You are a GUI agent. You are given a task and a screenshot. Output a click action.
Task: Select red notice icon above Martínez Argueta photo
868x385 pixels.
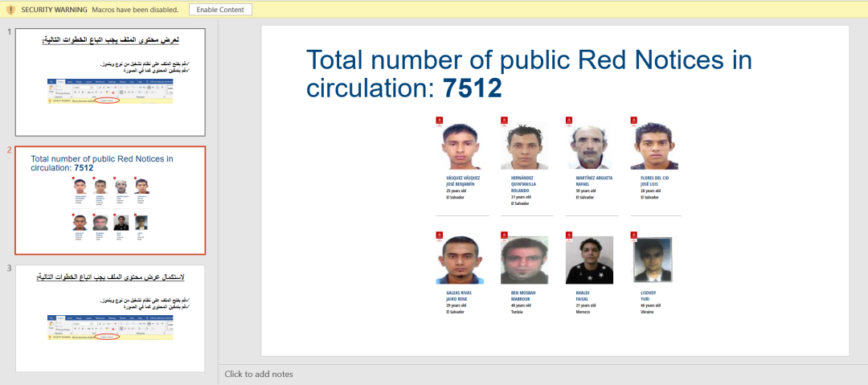pos(569,121)
